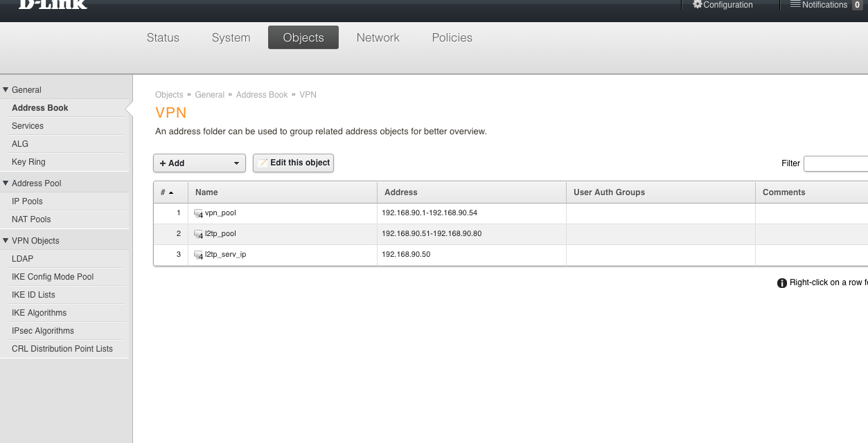Image resolution: width=868 pixels, height=443 pixels.
Task: Open Key Ring in the sidebar
Action: point(28,162)
